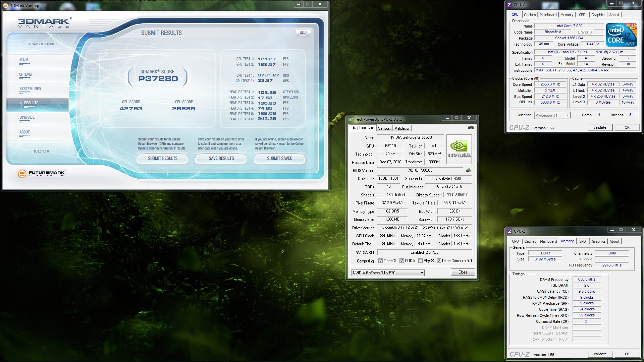Click OK in top CPU-Z window
The image size is (644, 362).
[x=627, y=127]
